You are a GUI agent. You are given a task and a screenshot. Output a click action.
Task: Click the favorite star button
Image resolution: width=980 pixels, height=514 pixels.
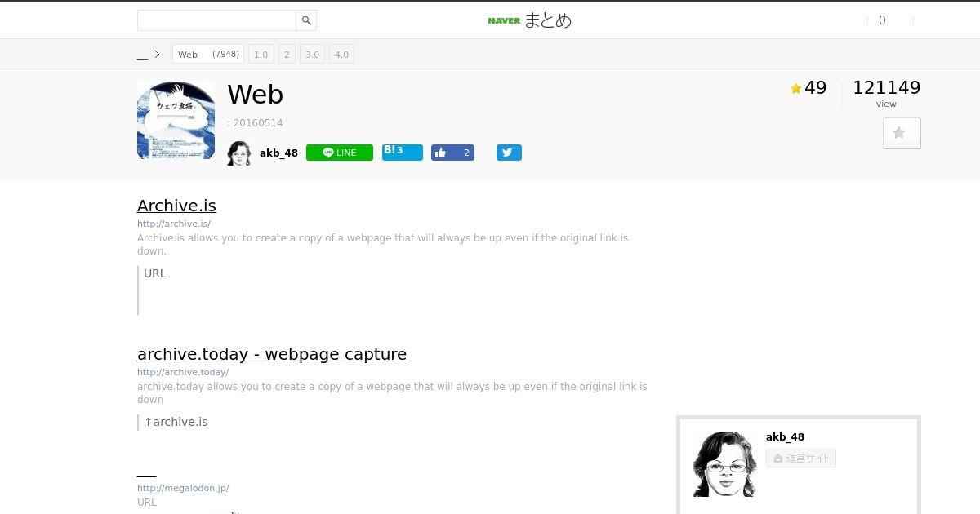coord(902,133)
